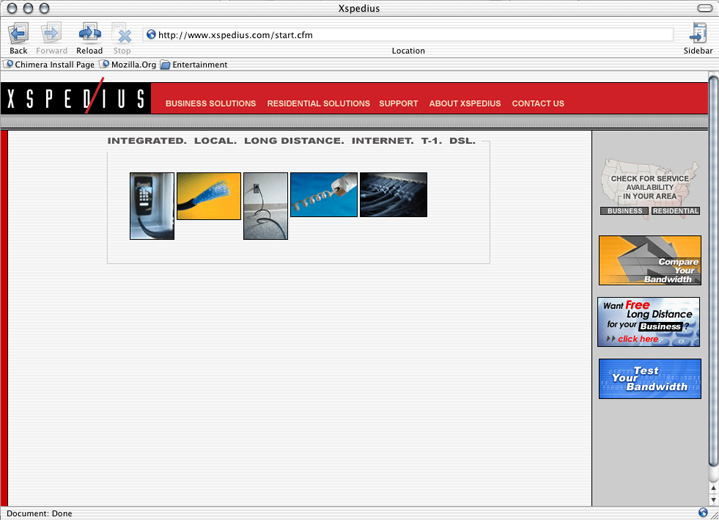Open the Compare Your Bandwidth banner
The height and width of the screenshot is (520, 719).
point(649,260)
